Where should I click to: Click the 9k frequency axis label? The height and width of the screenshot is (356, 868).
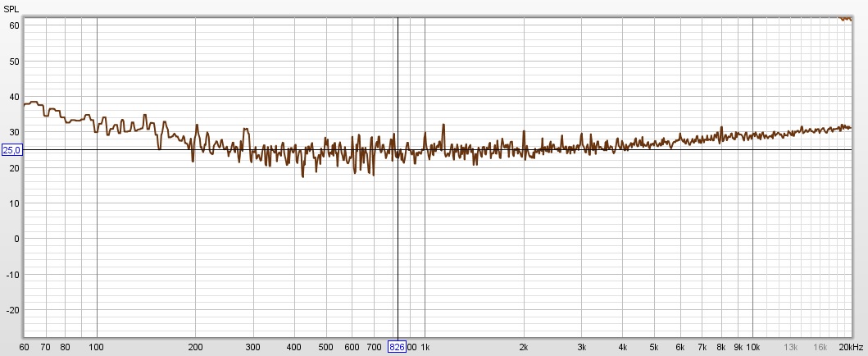click(738, 347)
